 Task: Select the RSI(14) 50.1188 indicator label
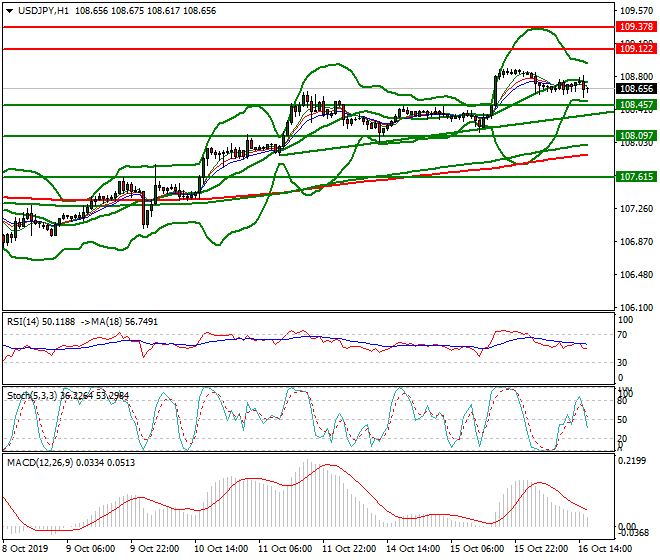point(41,322)
